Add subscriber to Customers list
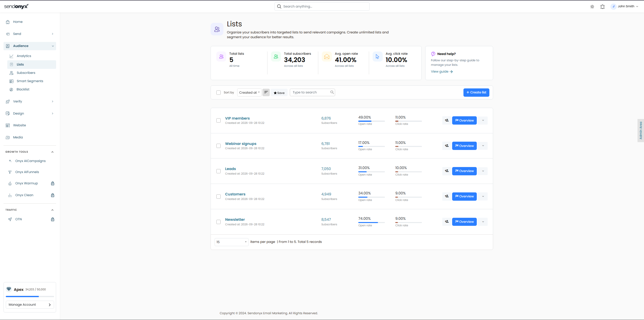 (x=447, y=196)
